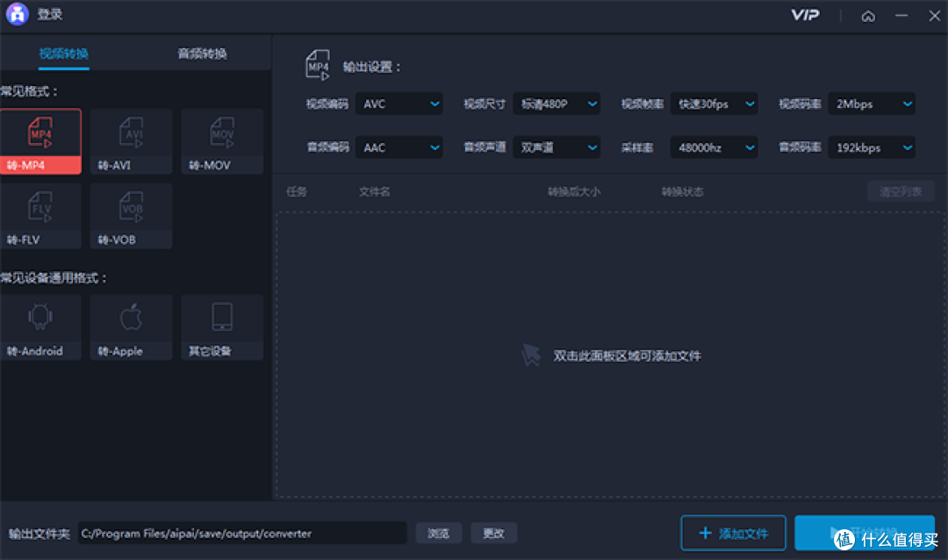Click the 转换状态 column header
Viewport: 948px width, 560px height.
(x=682, y=191)
